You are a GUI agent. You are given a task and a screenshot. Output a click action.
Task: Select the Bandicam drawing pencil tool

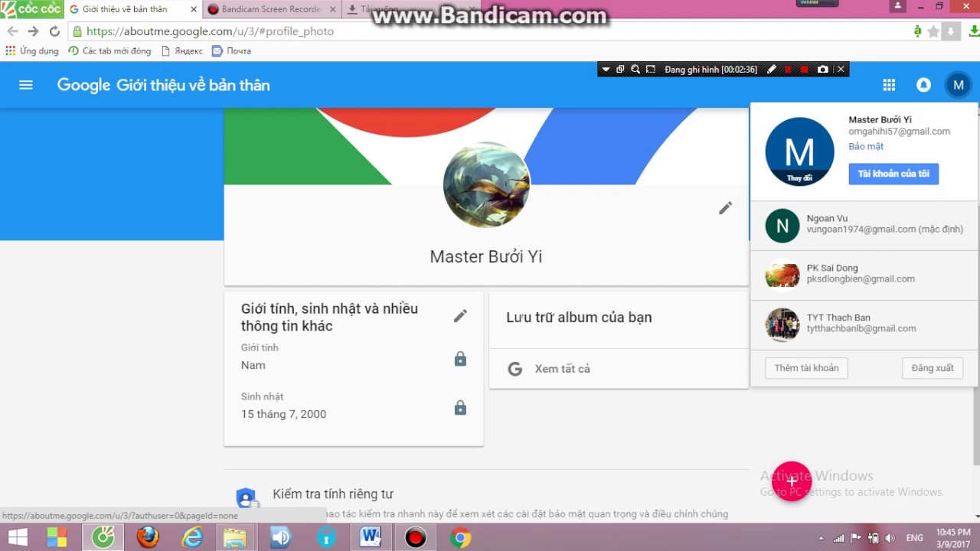tap(772, 70)
